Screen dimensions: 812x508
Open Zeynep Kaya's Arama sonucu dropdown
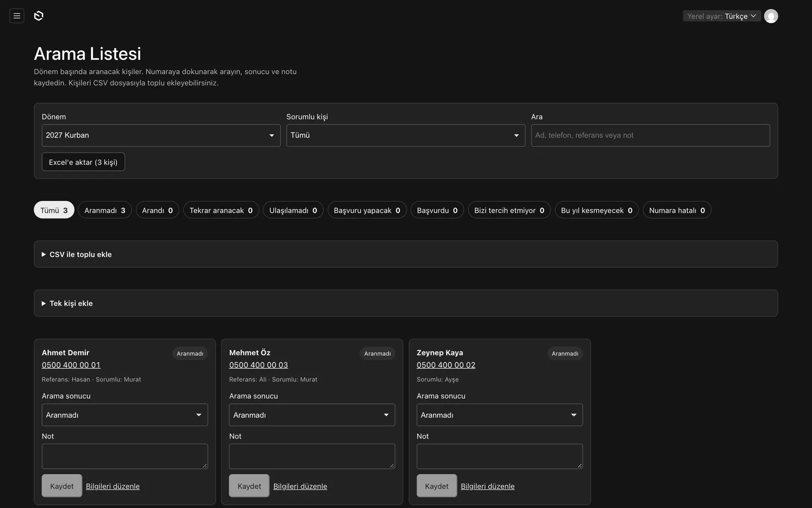(499, 415)
